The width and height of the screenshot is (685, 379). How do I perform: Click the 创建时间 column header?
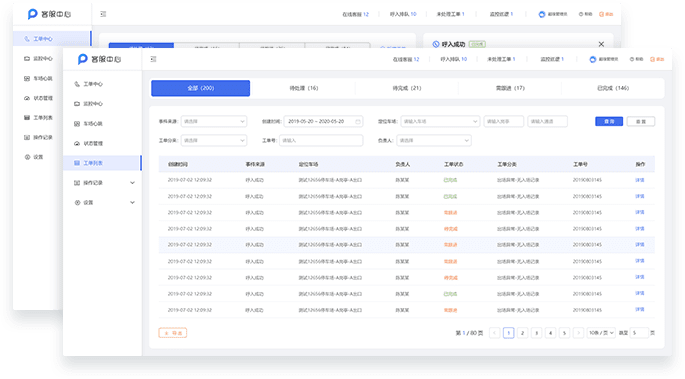click(x=178, y=165)
